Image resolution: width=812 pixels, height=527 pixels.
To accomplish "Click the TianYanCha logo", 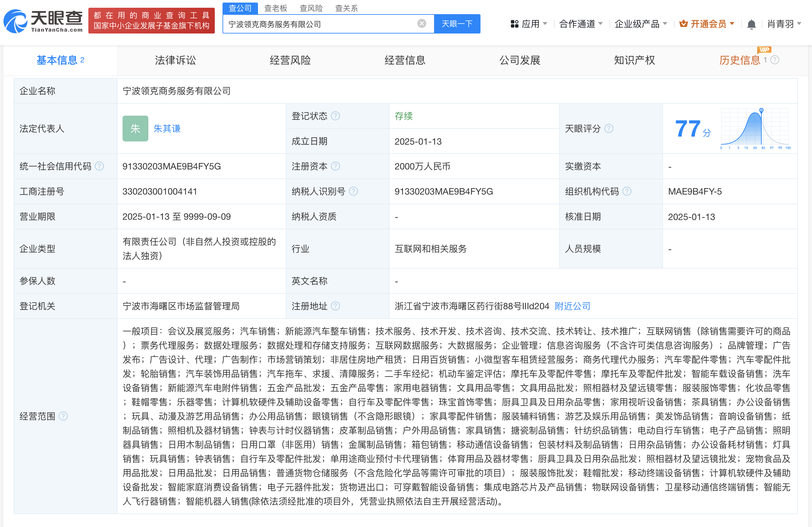I will 43,21.
